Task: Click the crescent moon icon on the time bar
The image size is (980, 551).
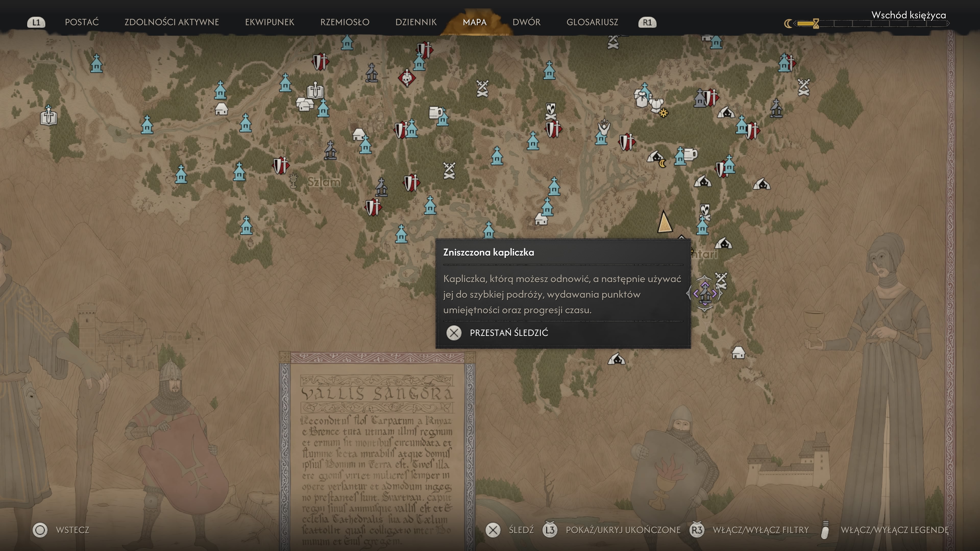Action: pos(788,23)
